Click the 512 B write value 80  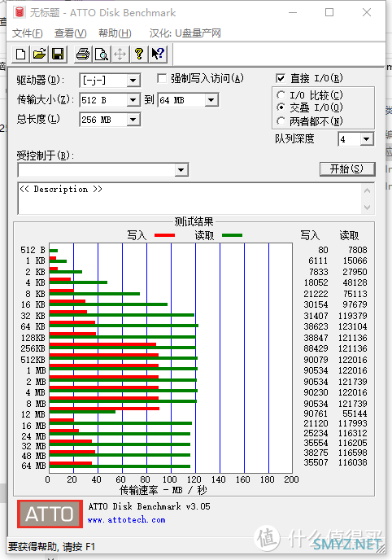click(x=323, y=250)
